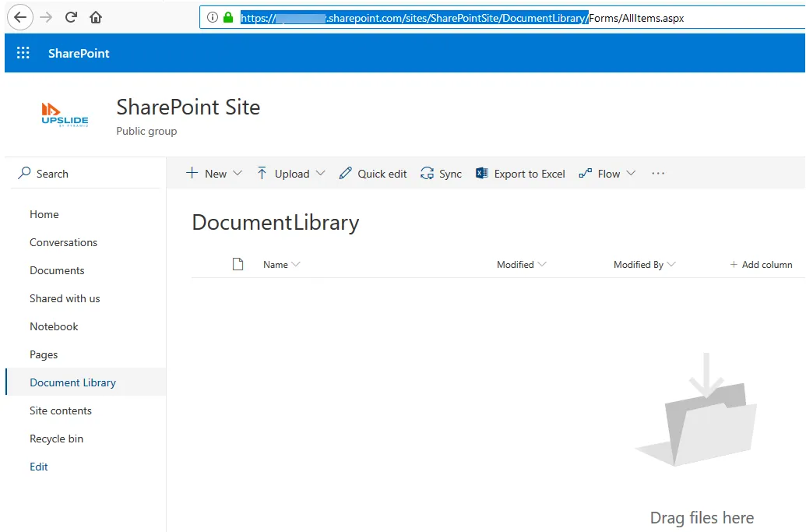This screenshot has width=806, height=532.
Task: Export to Excel from the toolbar
Action: 520,174
